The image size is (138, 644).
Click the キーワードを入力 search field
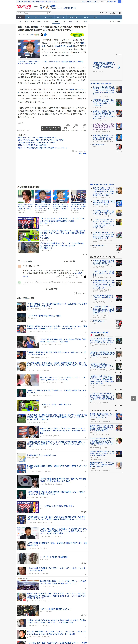pyautogui.click(x=32, y=13)
